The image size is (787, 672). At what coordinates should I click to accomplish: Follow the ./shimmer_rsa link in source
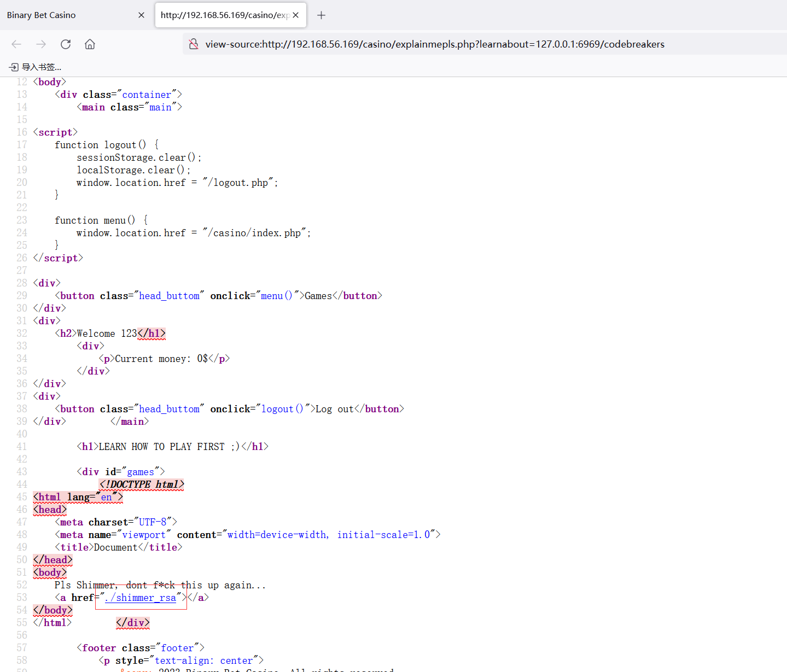[x=141, y=598]
